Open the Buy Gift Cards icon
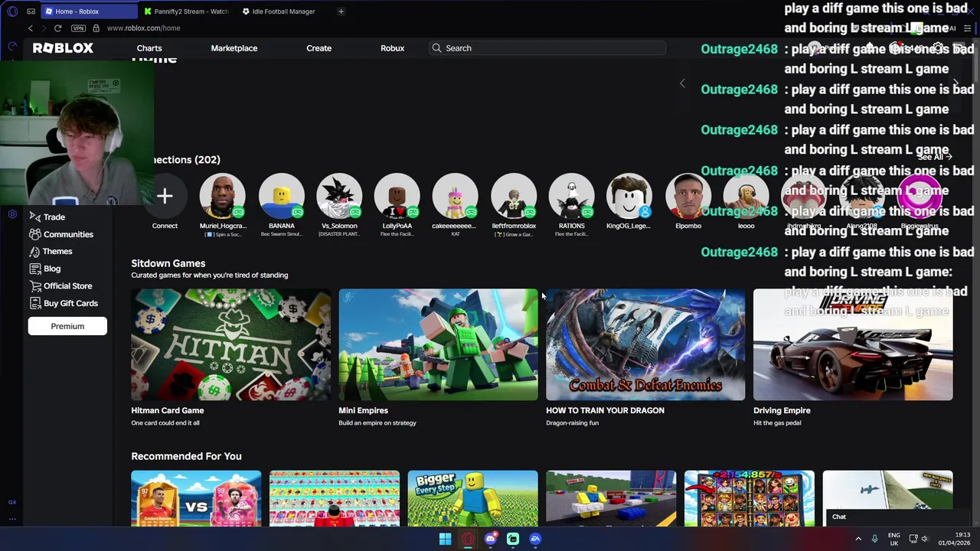The image size is (980, 551). [34, 303]
